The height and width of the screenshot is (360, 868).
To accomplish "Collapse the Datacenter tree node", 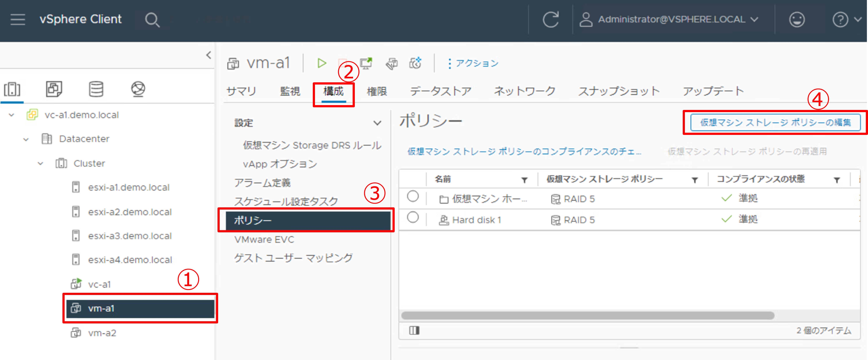I will [x=26, y=139].
